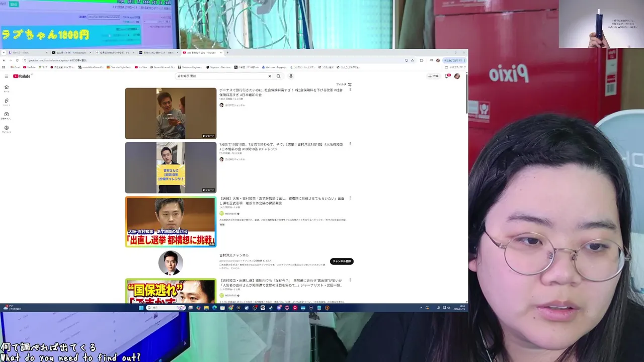The image size is (644, 362).
Task: Open the 10問10答 1分間チャレンジ thumbnail
Action: tap(171, 168)
